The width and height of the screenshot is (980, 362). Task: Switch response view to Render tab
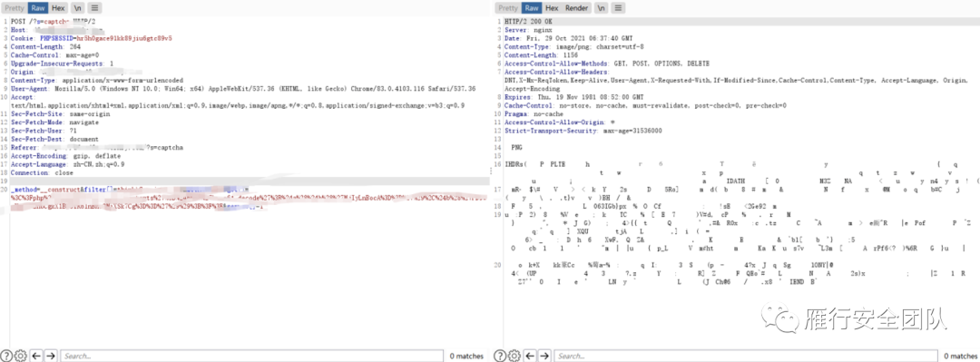tap(576, 8)
